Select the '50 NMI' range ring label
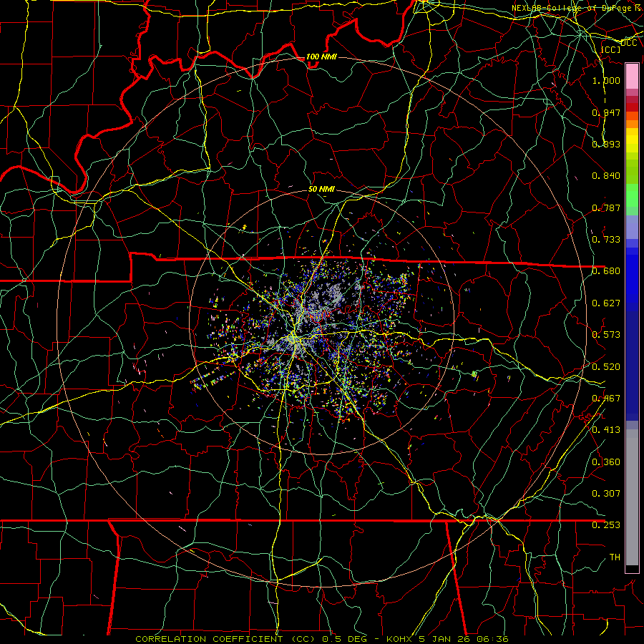This screenshot has height=644, width=644. point(321,190)
